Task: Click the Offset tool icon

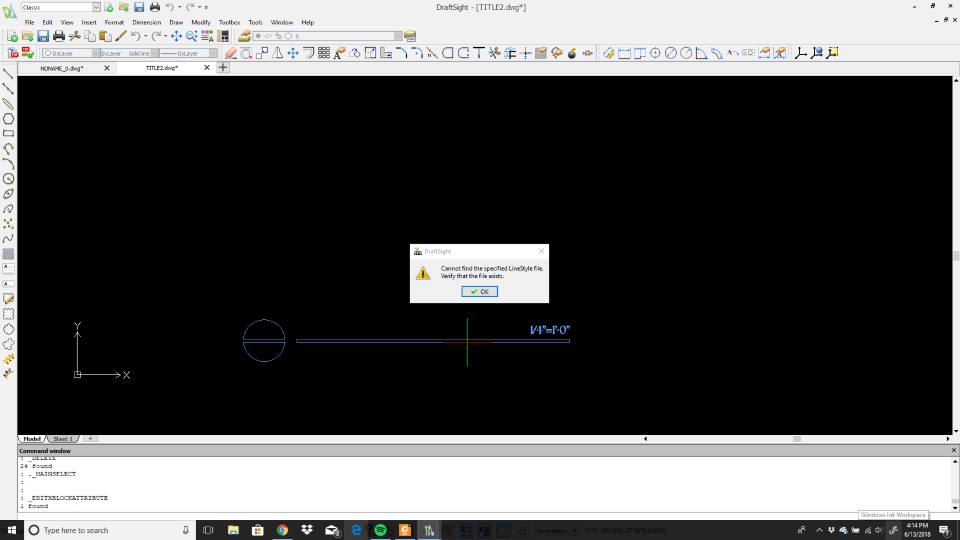Action: (x=309, y=53)
